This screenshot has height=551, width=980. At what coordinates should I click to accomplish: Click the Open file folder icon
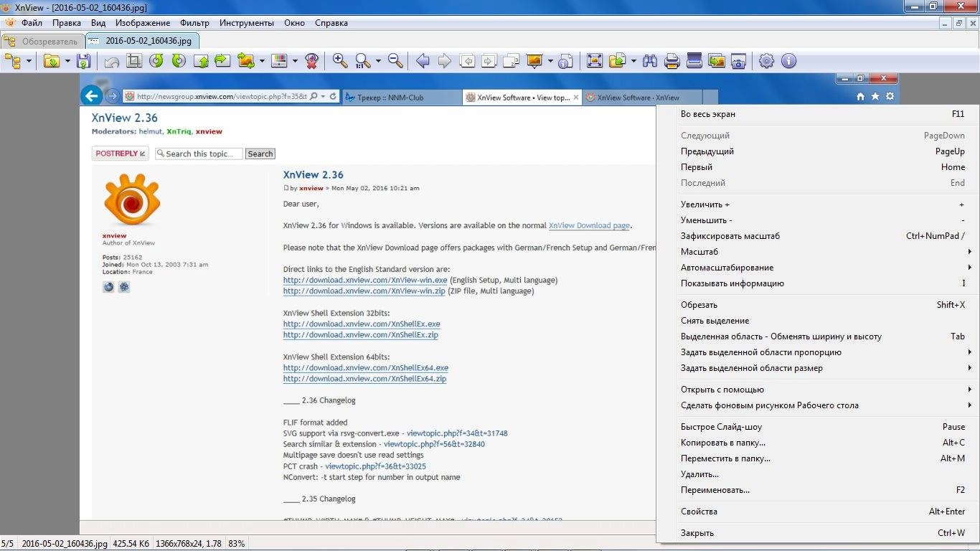[x=51, y=62]
